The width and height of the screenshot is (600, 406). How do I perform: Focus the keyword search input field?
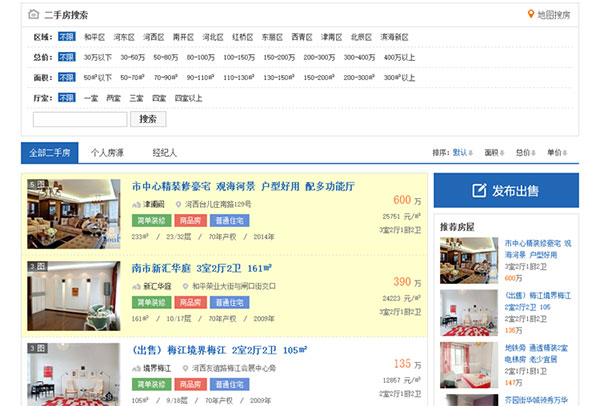80,119
